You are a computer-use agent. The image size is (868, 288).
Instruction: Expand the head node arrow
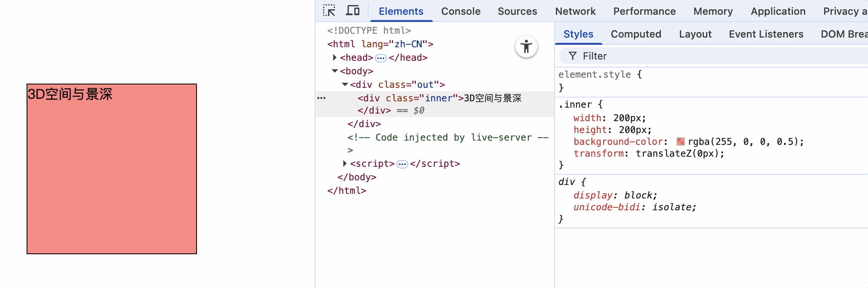(x=334, y=57)
